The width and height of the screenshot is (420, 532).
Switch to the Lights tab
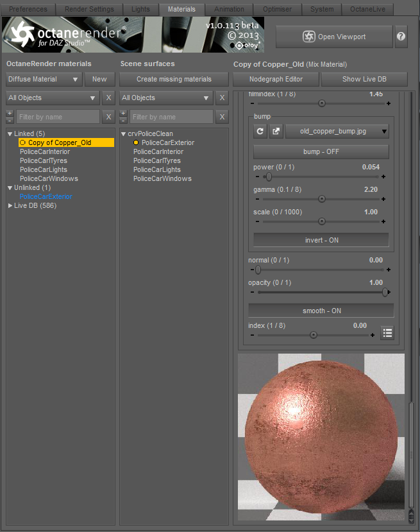point(140,9)
